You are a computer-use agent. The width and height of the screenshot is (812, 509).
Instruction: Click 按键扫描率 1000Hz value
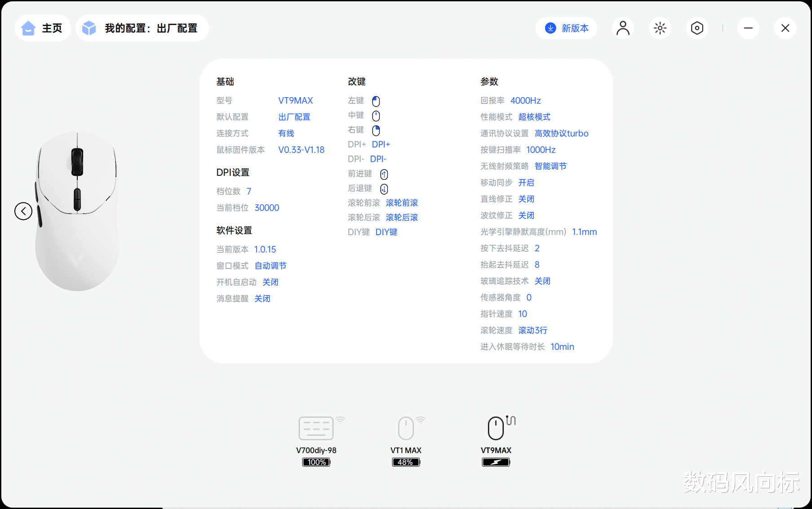541,150
